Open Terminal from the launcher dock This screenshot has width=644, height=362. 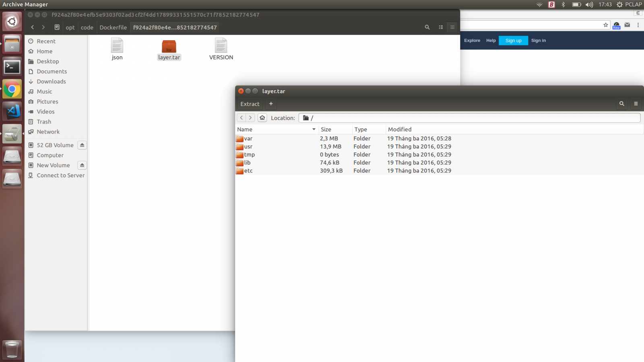click(x=12, y=67)
